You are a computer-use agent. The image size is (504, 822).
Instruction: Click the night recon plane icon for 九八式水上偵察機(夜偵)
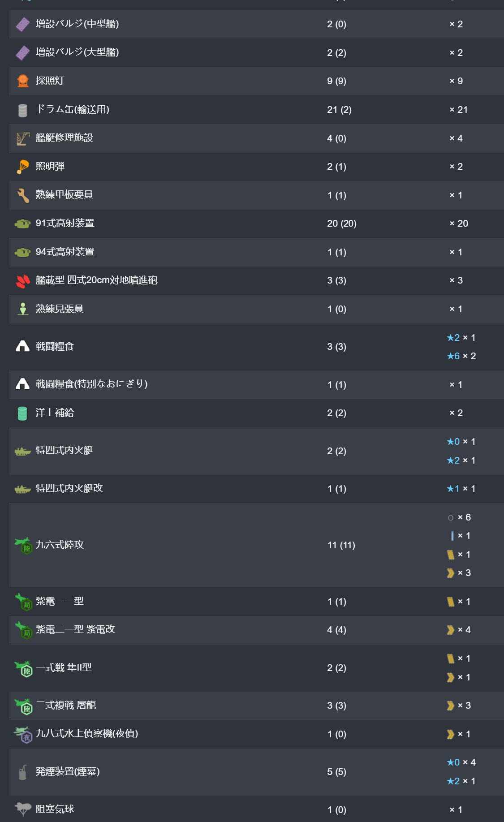point(23,735)
